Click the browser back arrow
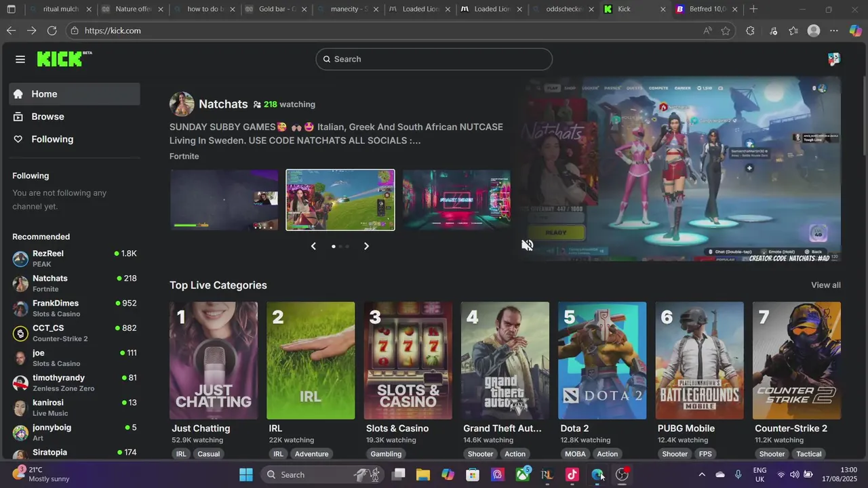 (11, 30)
